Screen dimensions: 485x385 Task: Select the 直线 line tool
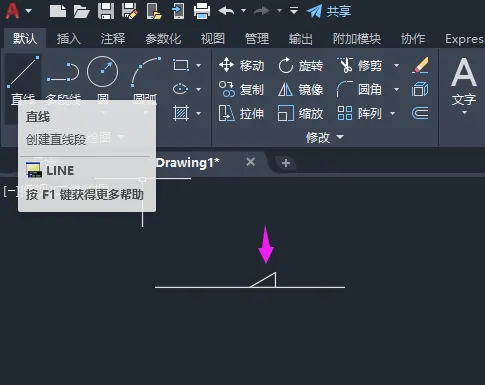pyautogui.click(x=23, y=79)
